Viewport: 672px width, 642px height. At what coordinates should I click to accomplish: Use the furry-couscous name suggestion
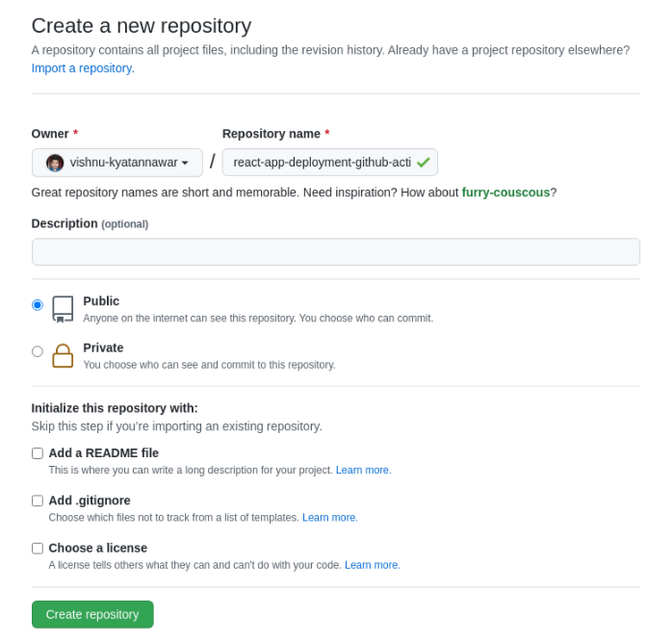point(505,193)
